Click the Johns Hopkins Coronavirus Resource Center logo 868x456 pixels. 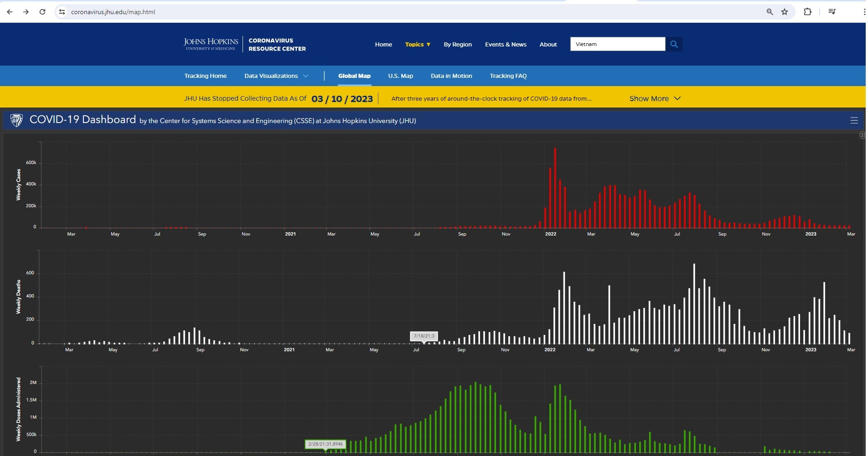(x=245, y=44)
